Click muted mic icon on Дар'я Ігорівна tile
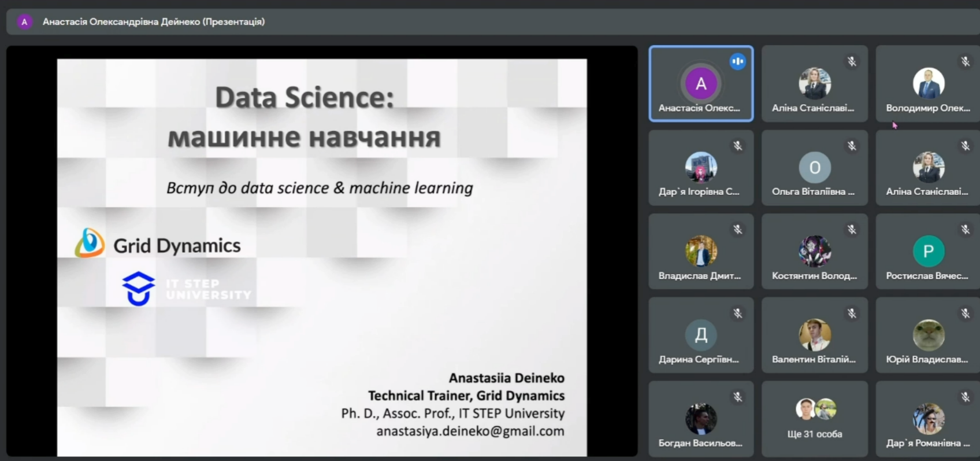980x461 pixels. tap(738, 146)
